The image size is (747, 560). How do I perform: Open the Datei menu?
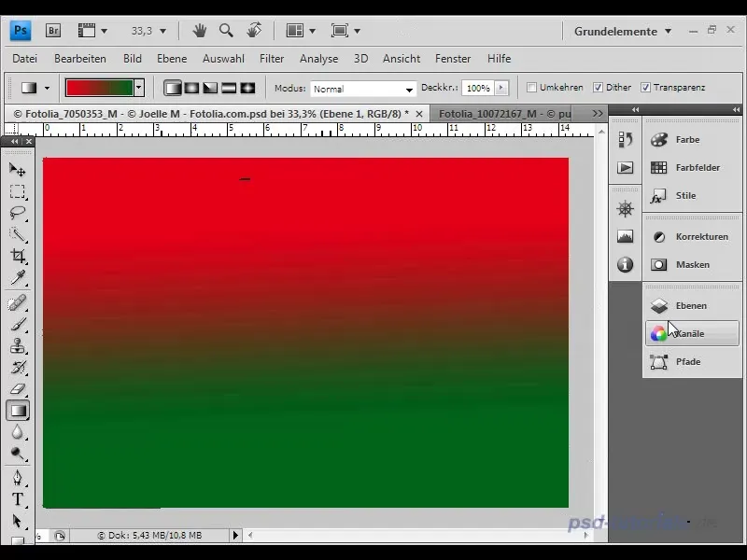coord(25,59)
